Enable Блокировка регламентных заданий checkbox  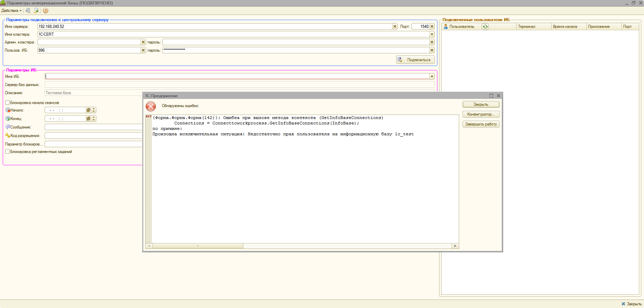[7, 152]
